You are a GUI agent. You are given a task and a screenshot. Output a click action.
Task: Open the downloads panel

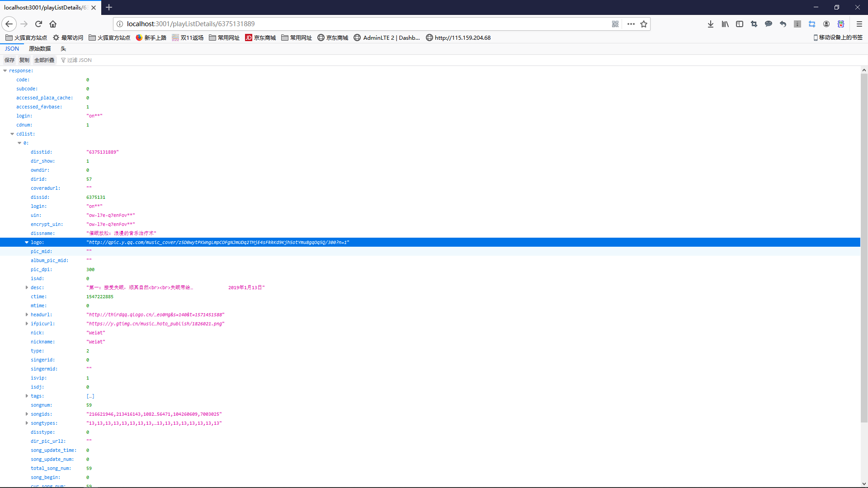(x=711, y=24)
